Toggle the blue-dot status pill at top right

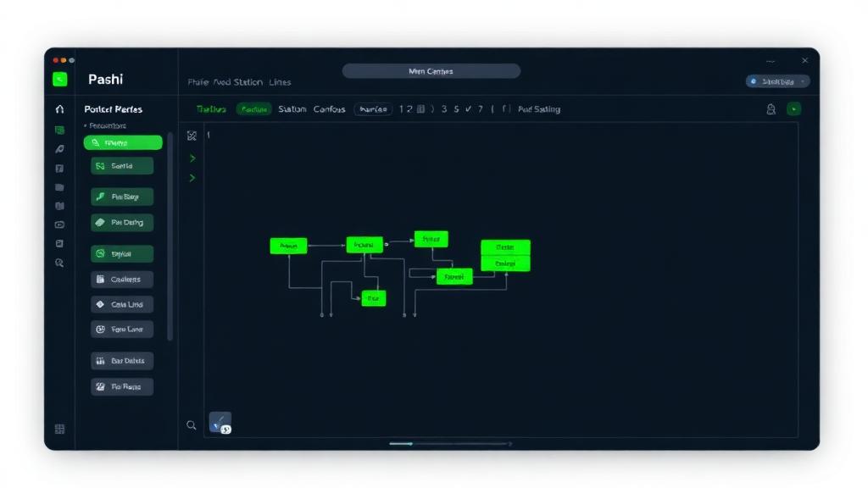(x=777, y=81)
